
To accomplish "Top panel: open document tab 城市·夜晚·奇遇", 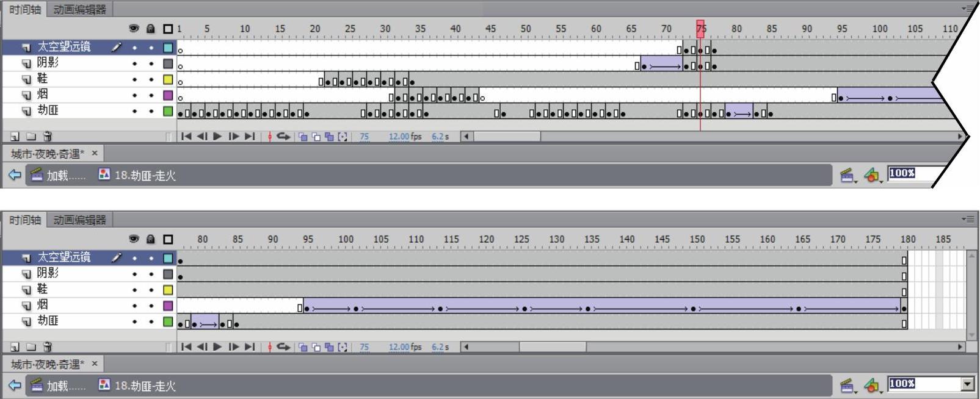I will (48, 154).
